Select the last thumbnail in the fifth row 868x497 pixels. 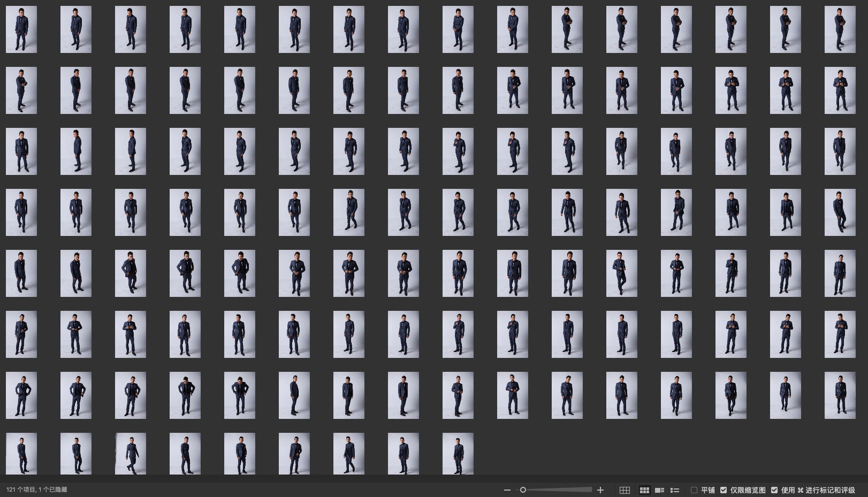coord(840,273)
